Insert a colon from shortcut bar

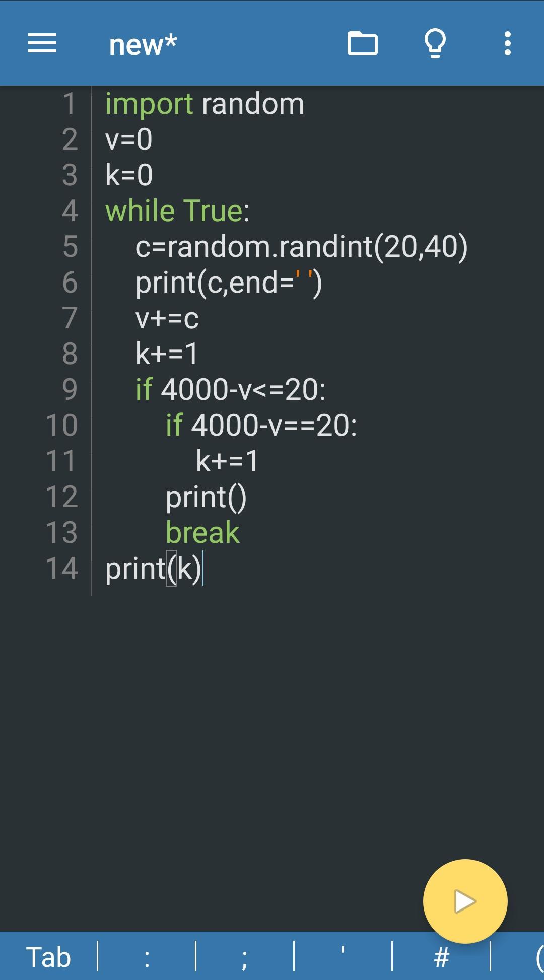[147, 957]
